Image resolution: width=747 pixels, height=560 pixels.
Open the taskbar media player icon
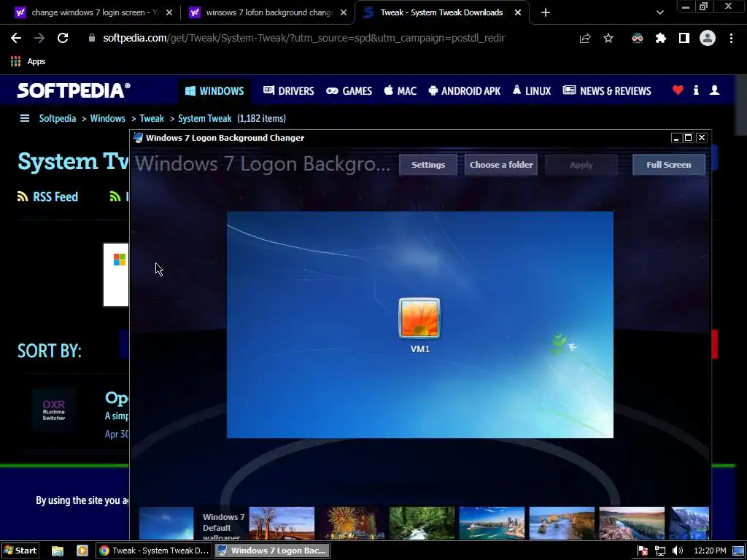(x=82, y=551)
